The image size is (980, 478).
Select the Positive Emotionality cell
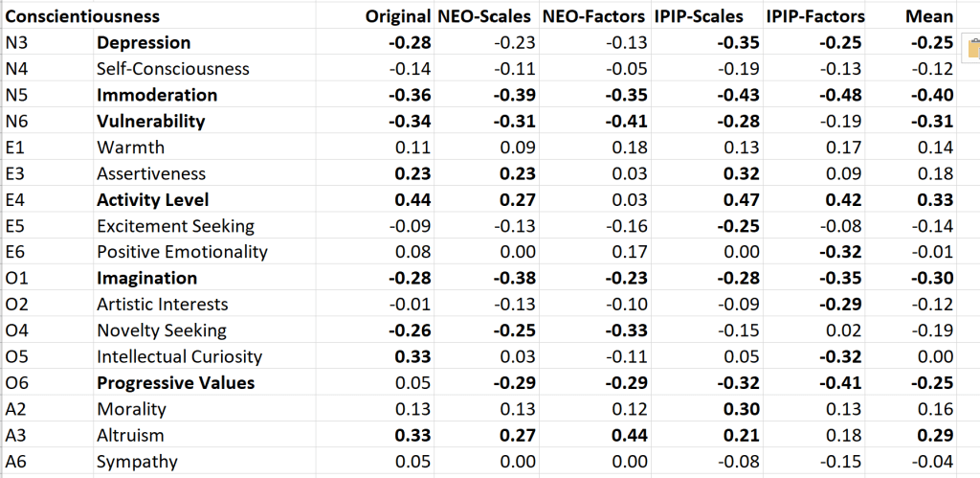tap(182, 252)
